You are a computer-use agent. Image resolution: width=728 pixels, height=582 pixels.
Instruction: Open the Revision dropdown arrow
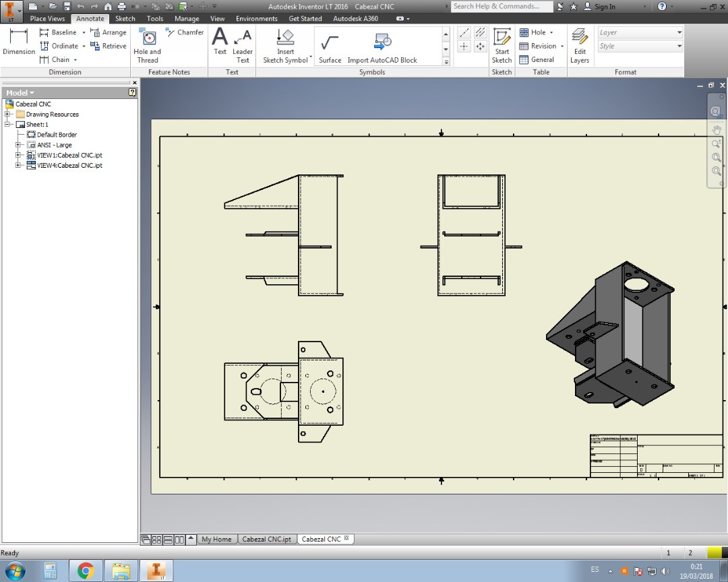[x=562, y=46]
